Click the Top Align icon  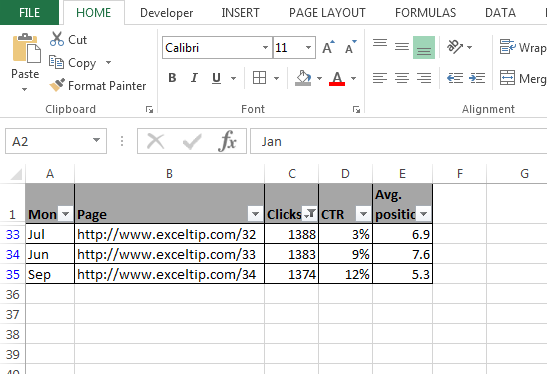pyautogui.click(x=380, y=43)
